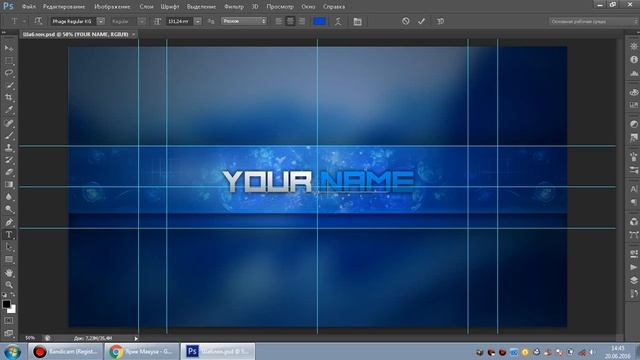Set left text alignment

tap(279, 21)
